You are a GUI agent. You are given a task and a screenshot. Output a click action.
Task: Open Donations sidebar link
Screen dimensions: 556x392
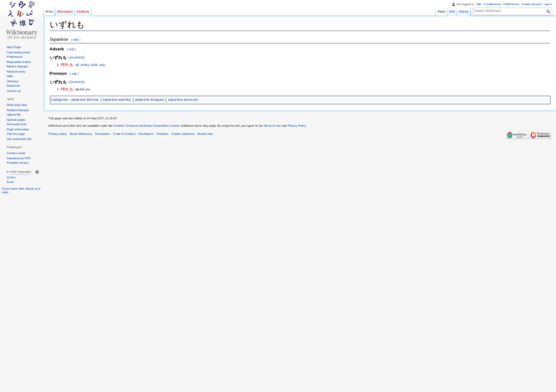13,85
